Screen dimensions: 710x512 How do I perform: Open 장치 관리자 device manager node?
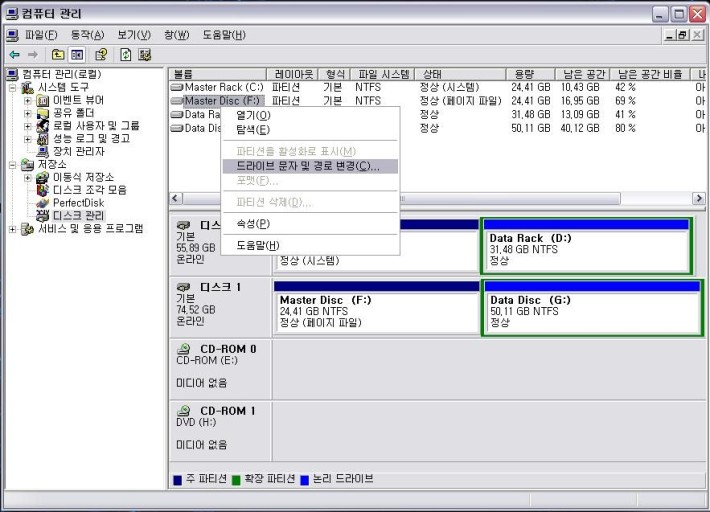click(78, 151)
